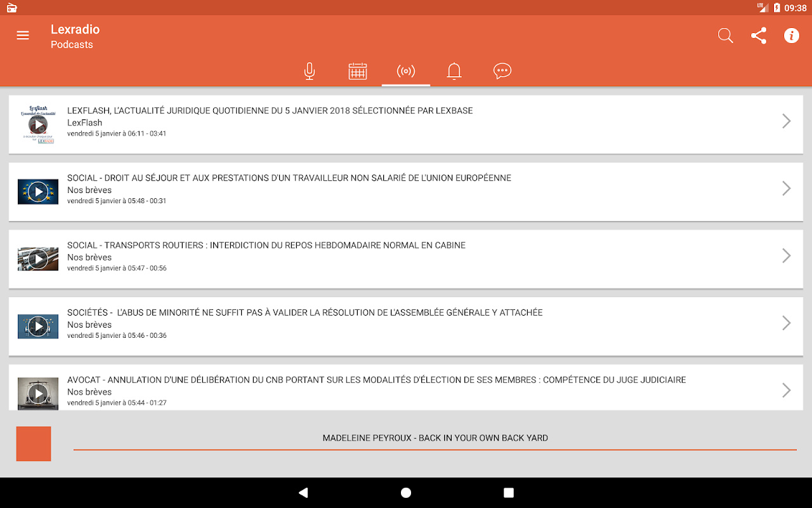Screen dimensions: 812x508
Task: Select the 'vendredi 5 janvier à 05:48 - 00:31' text
Action: click(117, 201)
